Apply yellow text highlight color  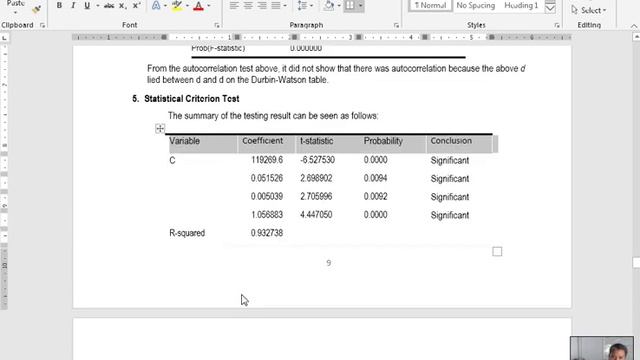point(177,6)
